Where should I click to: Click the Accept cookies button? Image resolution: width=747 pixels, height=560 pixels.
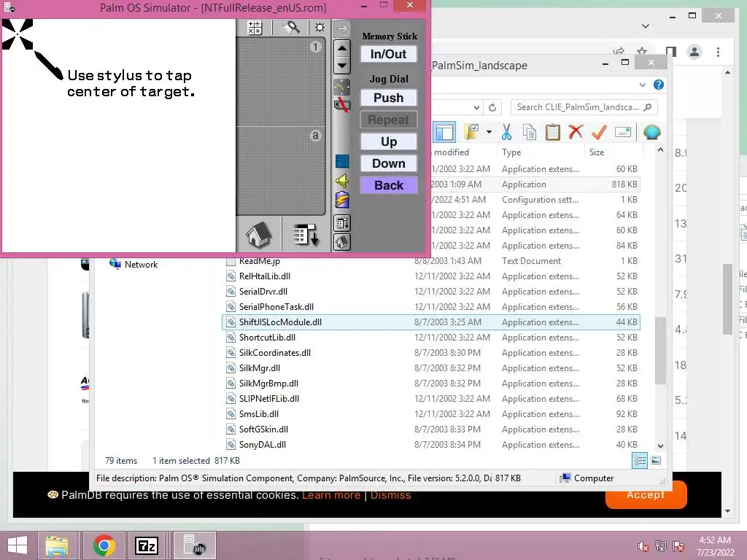(646, 495)
